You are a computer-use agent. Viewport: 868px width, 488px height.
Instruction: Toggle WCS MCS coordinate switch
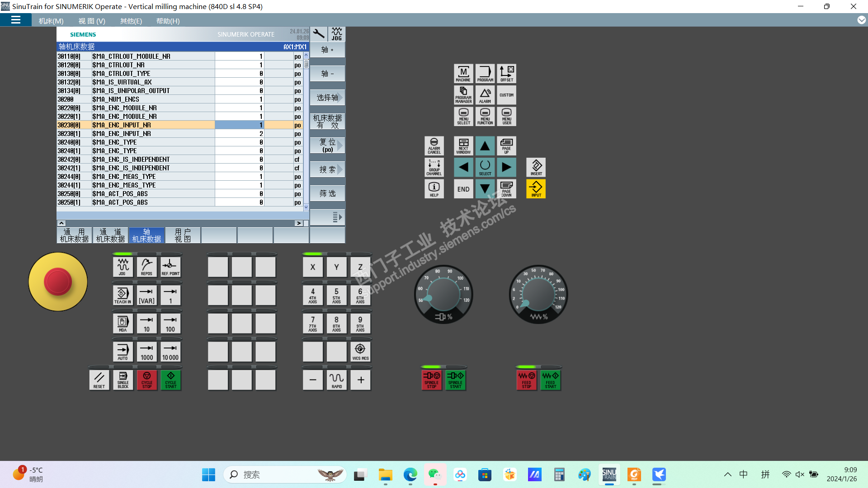[x=360, y=352]
